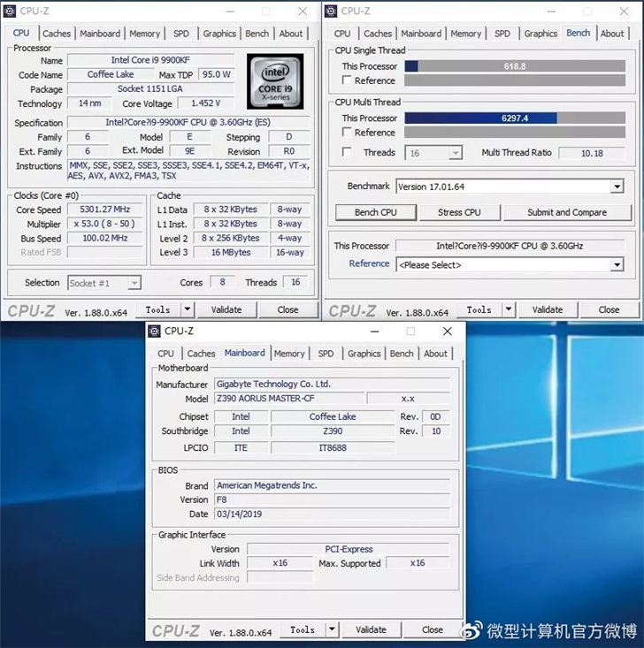The height and width of the screenshot is (648, 644).
Task: Click the Core Speed value 5301.27 MHz
Action: tap(105, 210)
